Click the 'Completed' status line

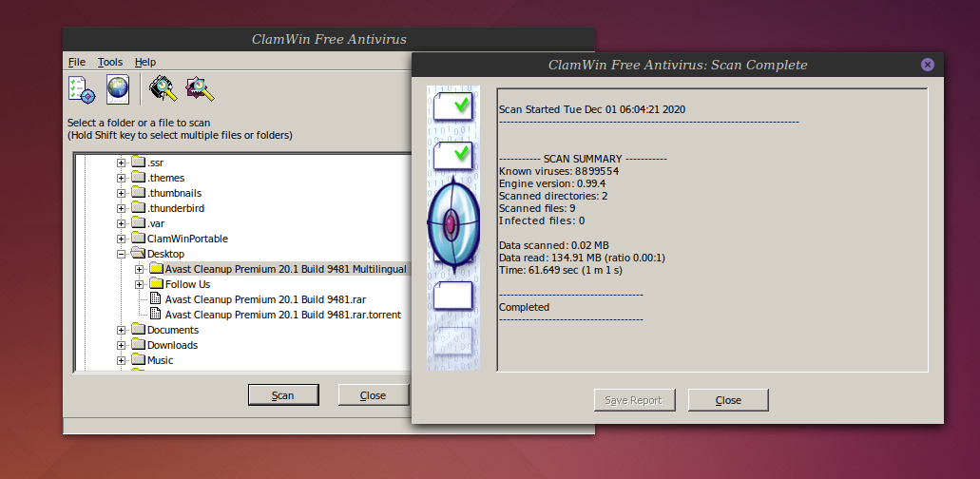tap(524, 307)
